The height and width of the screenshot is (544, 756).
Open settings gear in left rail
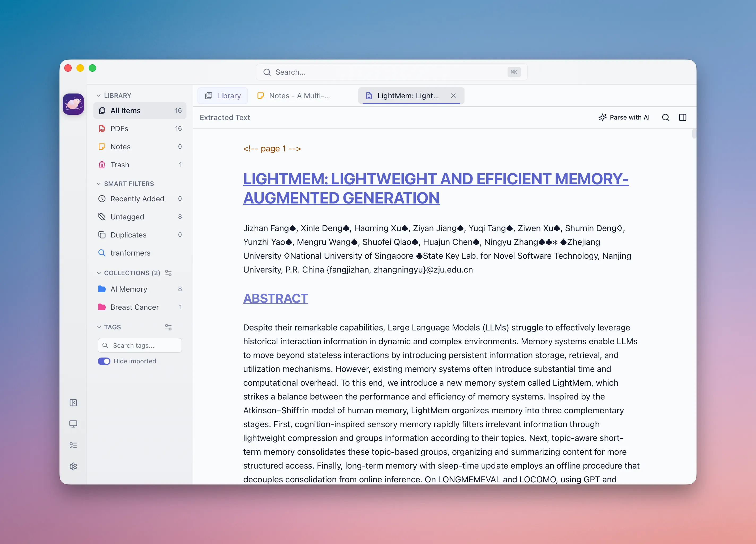coord(73,466)
